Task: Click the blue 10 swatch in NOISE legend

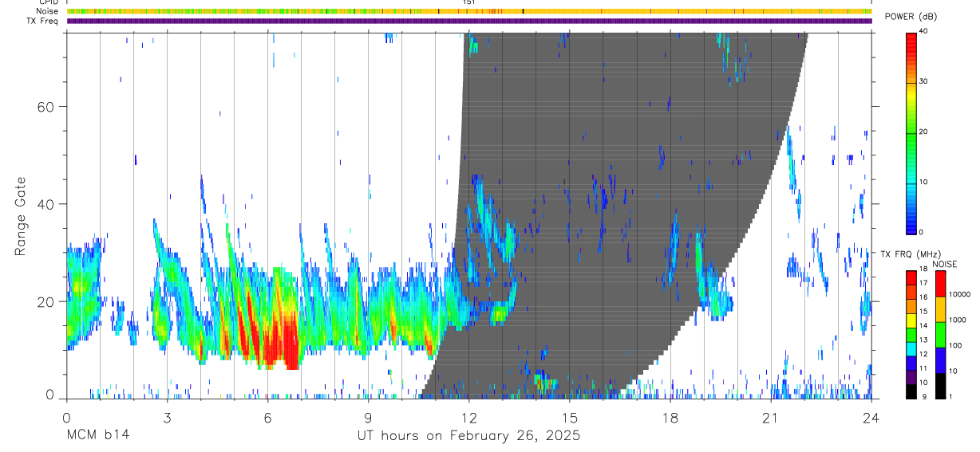Action: [x=941, y=360]
